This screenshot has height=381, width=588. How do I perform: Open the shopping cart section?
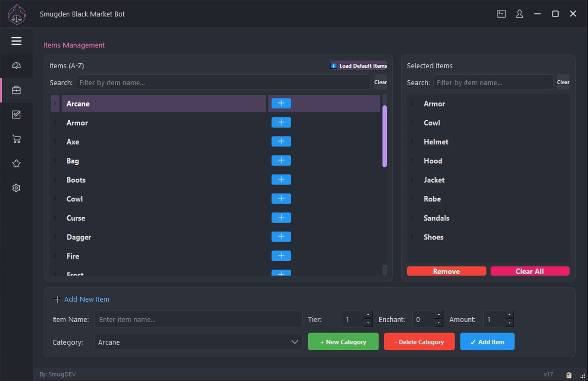(16, 139)
